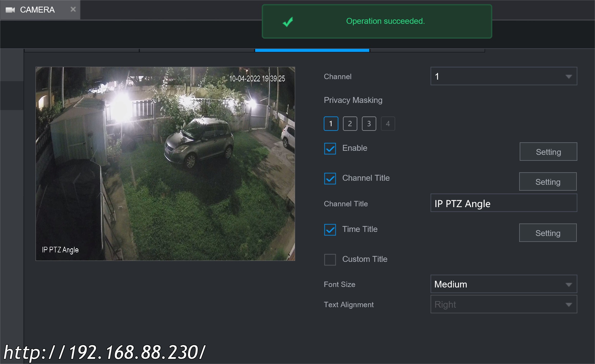Select privacy masking region 4
This screenshot has width=595, height=364.
point(388,124)
